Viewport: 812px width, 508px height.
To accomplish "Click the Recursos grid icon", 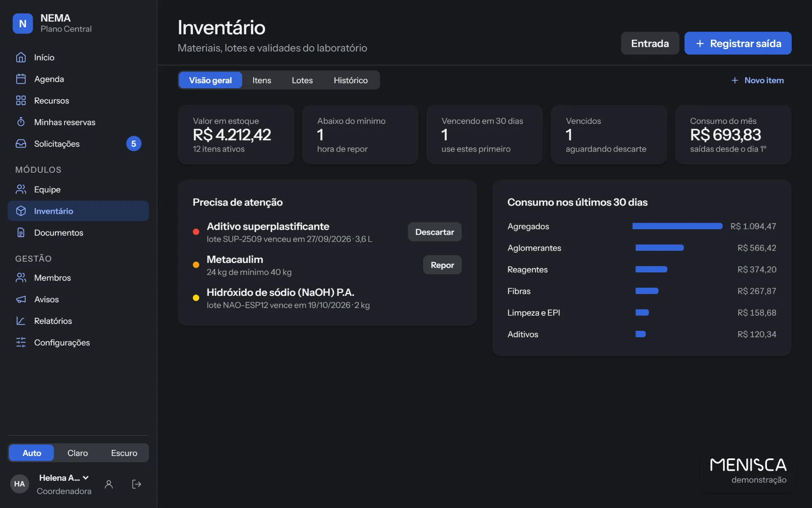I will (x=21, y=100).
